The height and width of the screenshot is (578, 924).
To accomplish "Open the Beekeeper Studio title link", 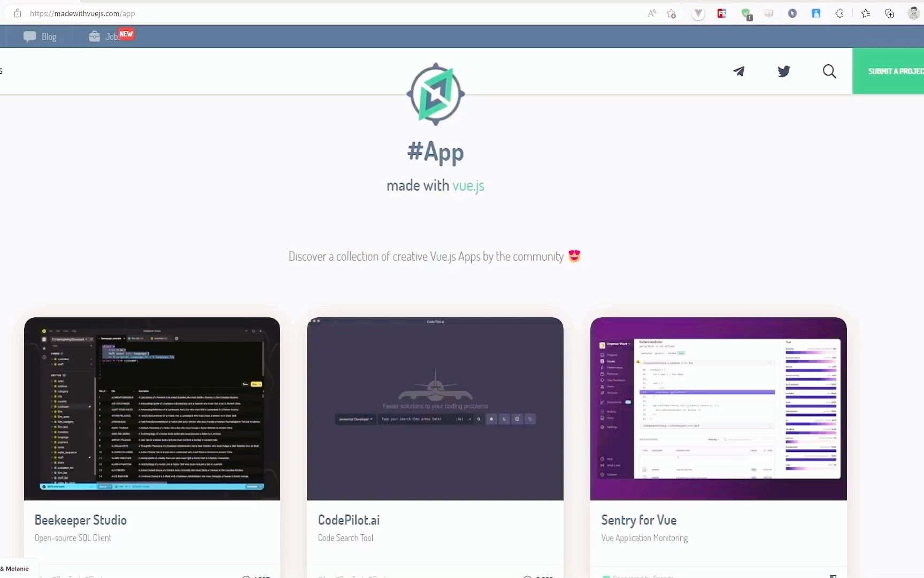I will (81, 520).
